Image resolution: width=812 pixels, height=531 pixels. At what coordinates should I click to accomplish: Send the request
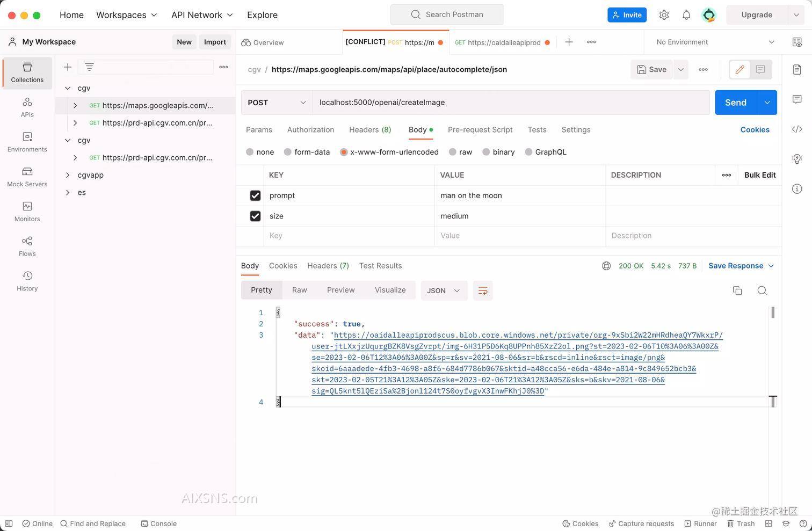[735, 102]
